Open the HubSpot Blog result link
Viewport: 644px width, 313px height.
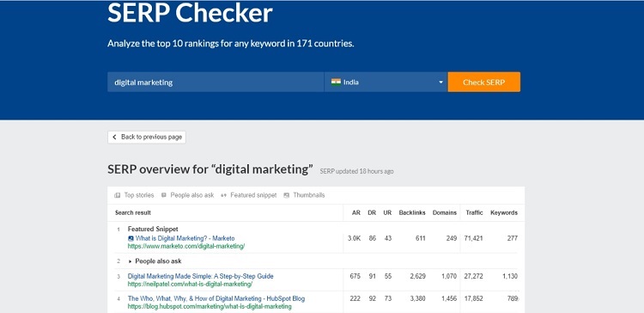[216, 298]
